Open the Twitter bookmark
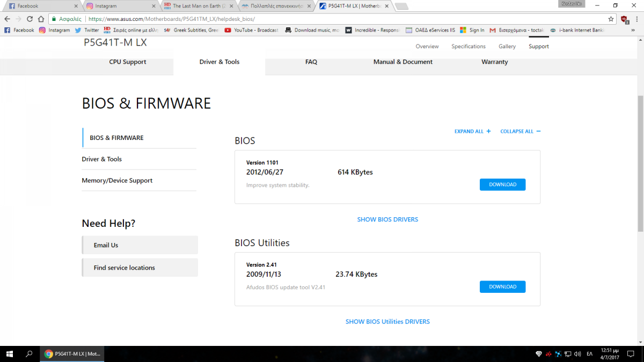 tap(87, 30)
